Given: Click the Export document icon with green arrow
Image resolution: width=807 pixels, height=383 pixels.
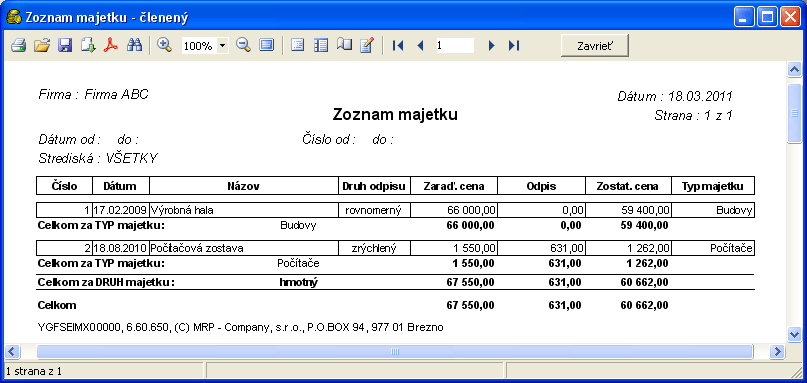Looking at the screenshot, I should pyautogui.click(x=88, y=45).
